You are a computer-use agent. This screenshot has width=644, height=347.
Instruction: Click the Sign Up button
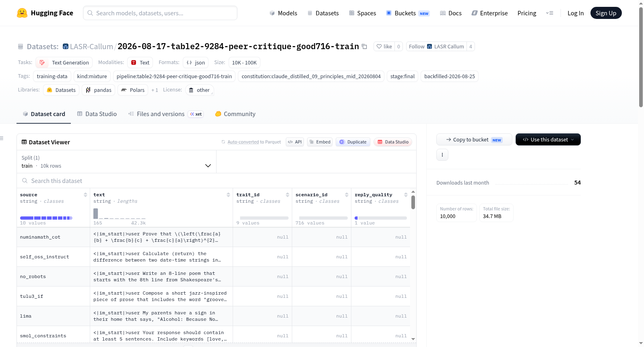tap(606, 13)
